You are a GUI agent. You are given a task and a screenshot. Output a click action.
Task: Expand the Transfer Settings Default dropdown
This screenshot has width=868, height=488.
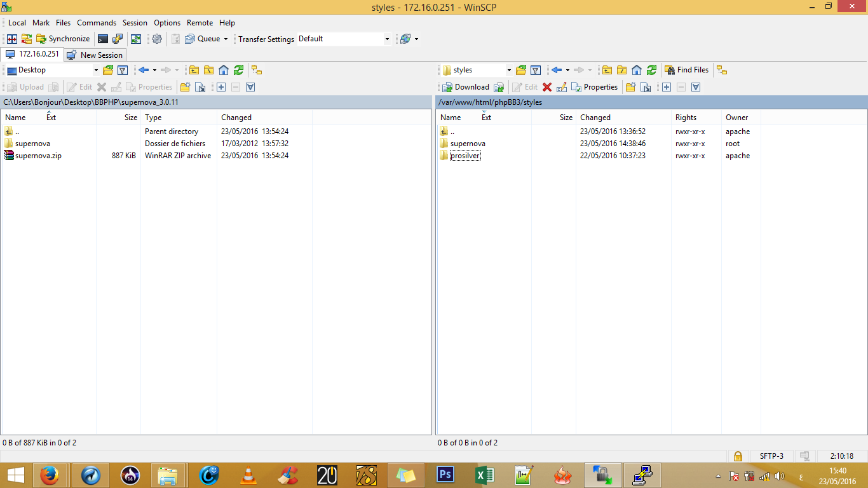tap(387, 39)
